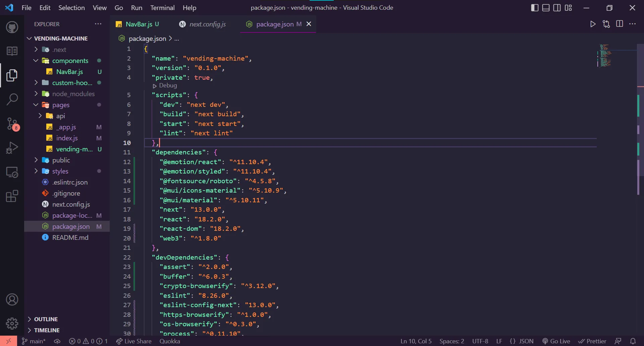This screenshot has height=346, width=644.
Task: Start Go Live server from status bar
Action: point(556,341)
